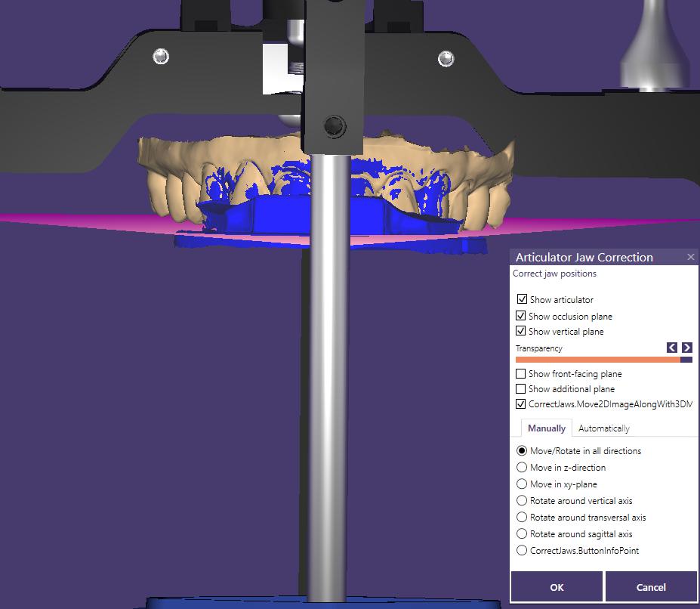Image resolution: width=700 pixels, height=609 pixels.
Task: Cancel the articulator jaw correction
Action: [x=650, y=586]
